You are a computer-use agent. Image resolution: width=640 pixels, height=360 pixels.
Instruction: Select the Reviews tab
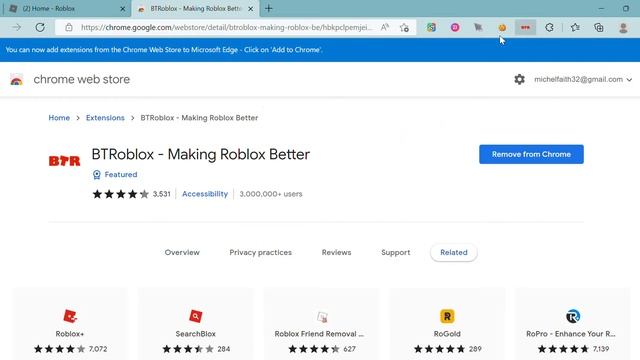tap(336, 252)
